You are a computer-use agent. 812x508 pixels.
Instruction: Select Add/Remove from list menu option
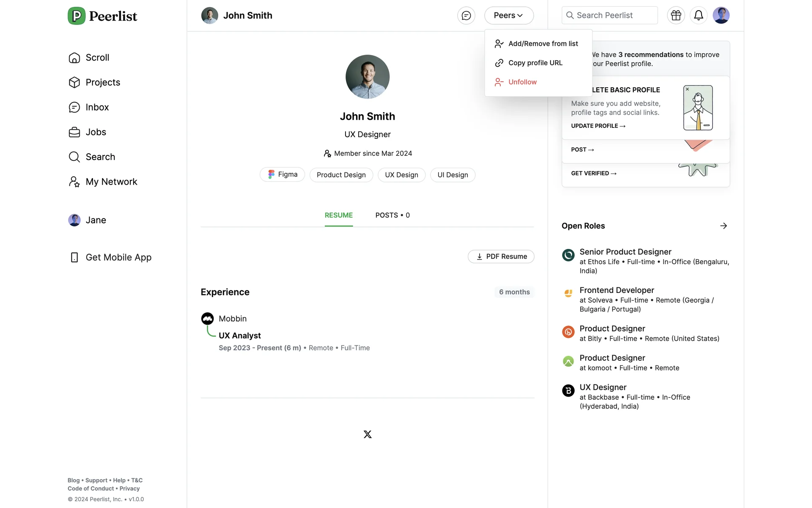point(543,44)
